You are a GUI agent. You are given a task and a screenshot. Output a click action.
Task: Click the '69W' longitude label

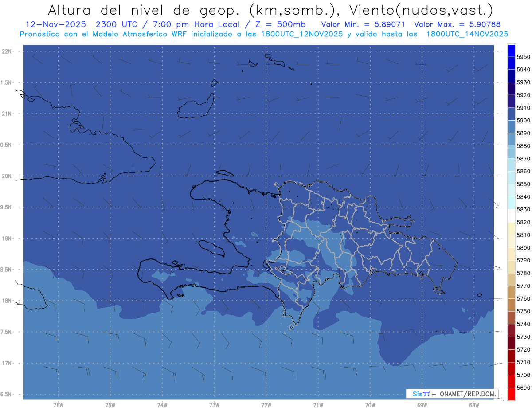pyautogui.click(x=422, y=405)
